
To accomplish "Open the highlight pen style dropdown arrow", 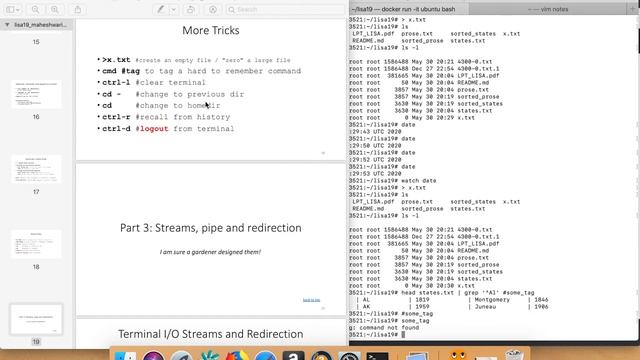I will click(173, 9).
